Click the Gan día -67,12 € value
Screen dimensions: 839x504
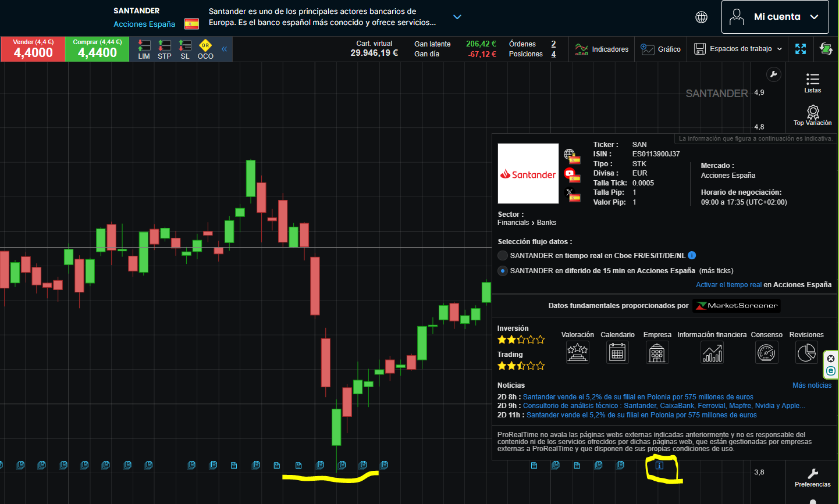tap(482, 54)
